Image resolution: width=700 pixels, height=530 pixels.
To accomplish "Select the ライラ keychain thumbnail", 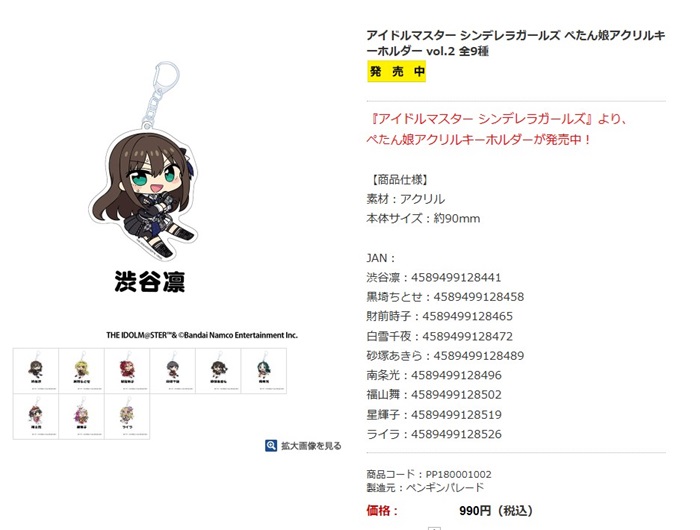I will point(127,417).
